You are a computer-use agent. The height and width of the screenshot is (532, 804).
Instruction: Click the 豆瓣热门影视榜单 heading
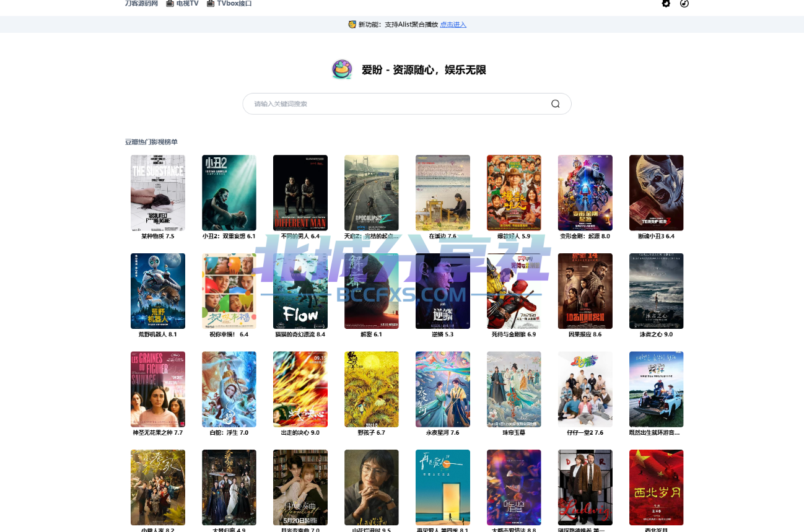(151, 142)
